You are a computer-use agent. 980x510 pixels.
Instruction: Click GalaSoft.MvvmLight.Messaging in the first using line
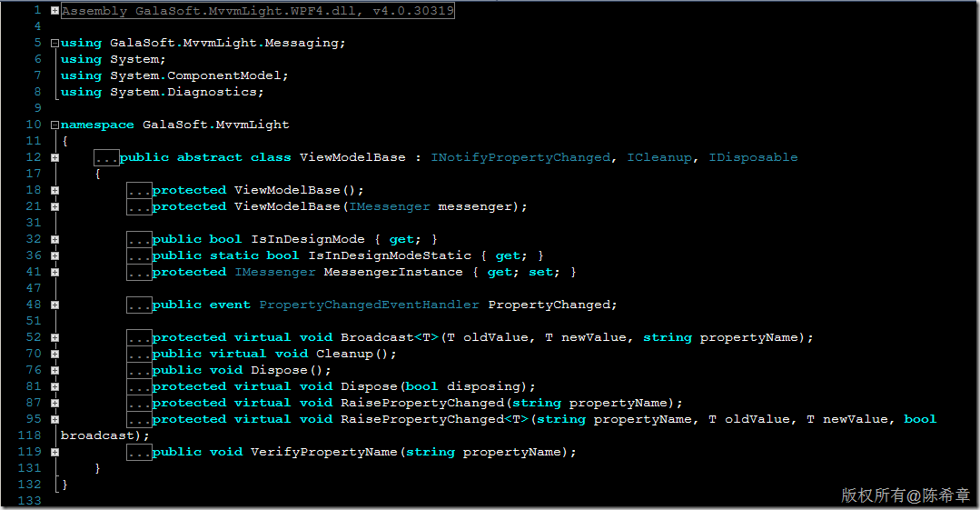(x=224, y=43)
